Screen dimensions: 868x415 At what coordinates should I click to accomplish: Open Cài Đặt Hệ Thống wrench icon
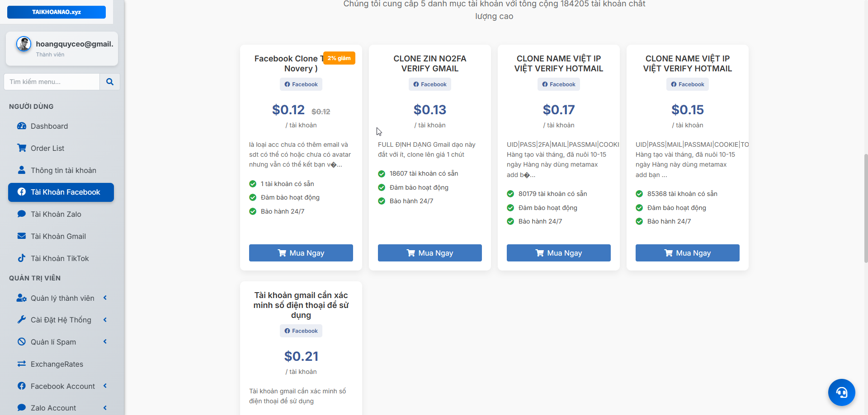tap(21, 320)
